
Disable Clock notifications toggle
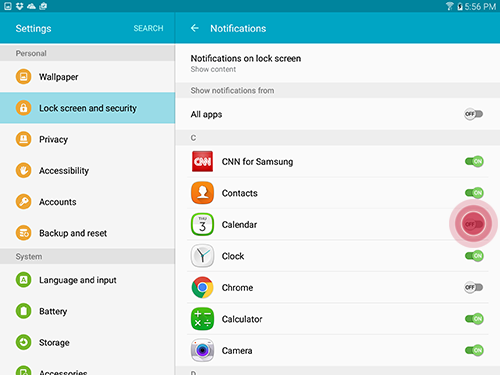(x=474, y=256)
